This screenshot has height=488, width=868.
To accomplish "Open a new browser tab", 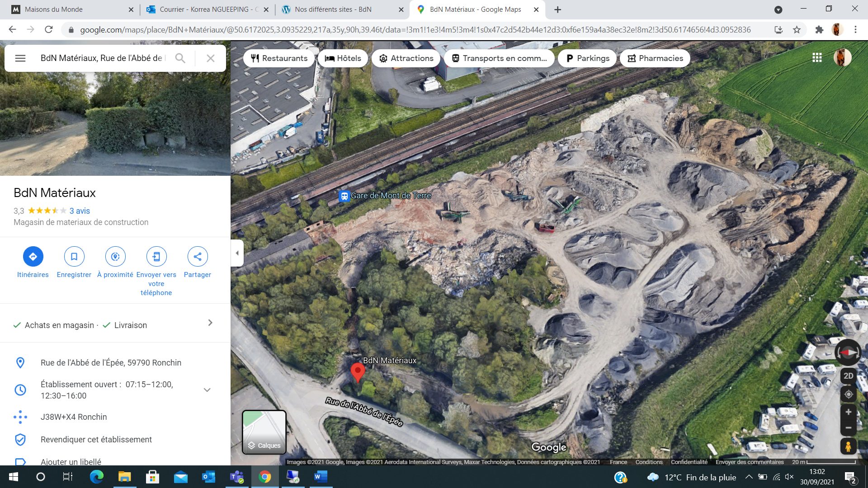I will pyautogui.click(x=558, y=9).
